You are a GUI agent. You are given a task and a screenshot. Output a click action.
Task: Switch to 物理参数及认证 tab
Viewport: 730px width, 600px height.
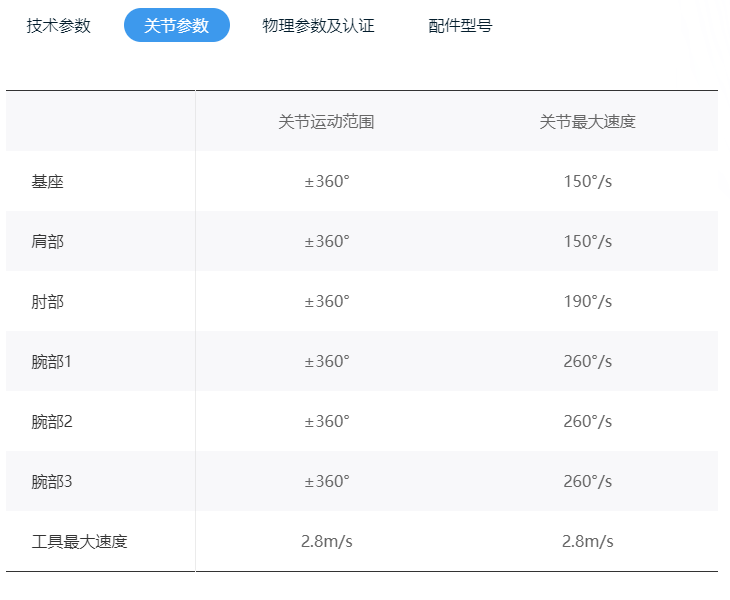tap(318, 26)
